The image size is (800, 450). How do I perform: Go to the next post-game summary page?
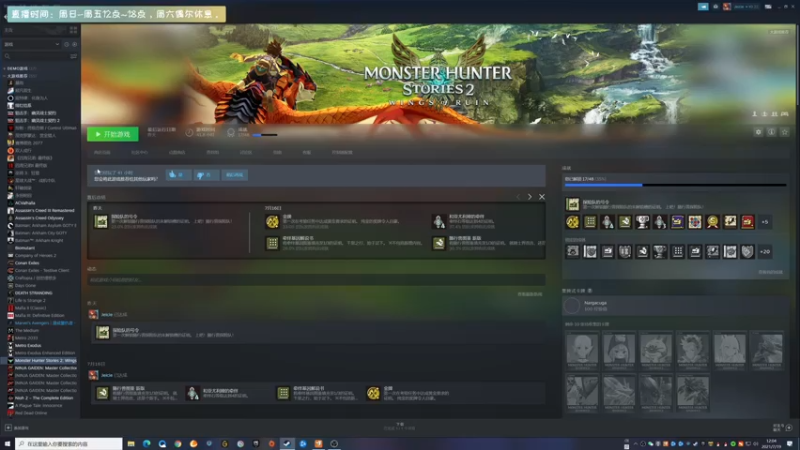(x=530, y=197)
